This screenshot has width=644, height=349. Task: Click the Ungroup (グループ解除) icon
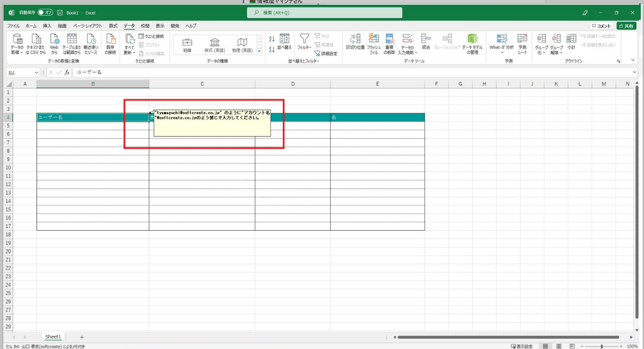tap(556, 39)
